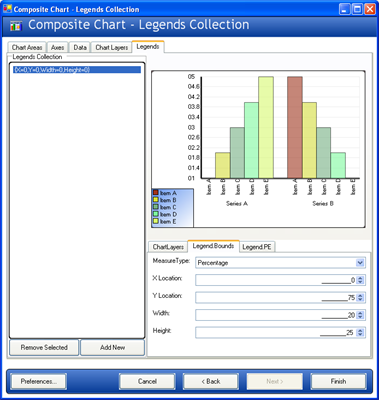The height and width of the screenshot is (400, 379).
Task: Click the Item D legend swatch
Action: [x=156, y=214]
